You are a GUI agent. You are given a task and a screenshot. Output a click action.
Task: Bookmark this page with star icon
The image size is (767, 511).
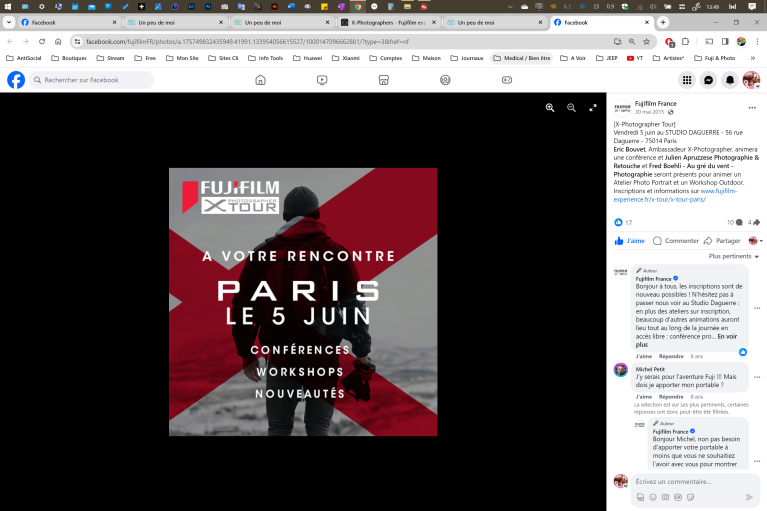648,41
